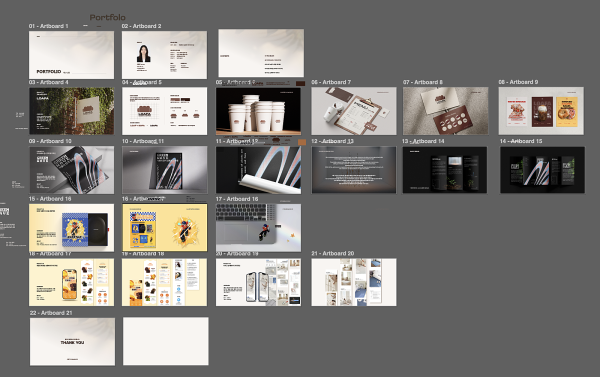Click the "Portfolo" title text

click(108, 17)
